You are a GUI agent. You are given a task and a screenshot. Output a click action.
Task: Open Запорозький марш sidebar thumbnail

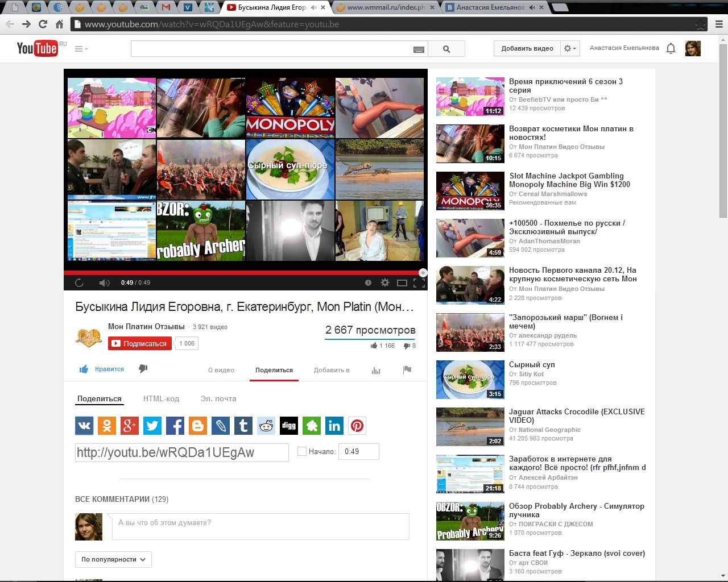coord(470,332)
